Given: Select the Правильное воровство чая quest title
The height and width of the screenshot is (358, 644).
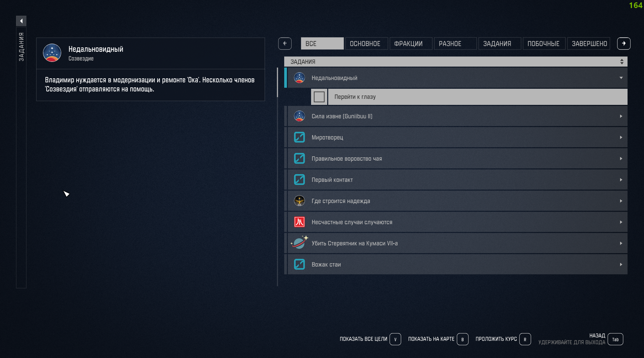Looking at the screenshot, I should pyautogui.click(x=347, y=159).
